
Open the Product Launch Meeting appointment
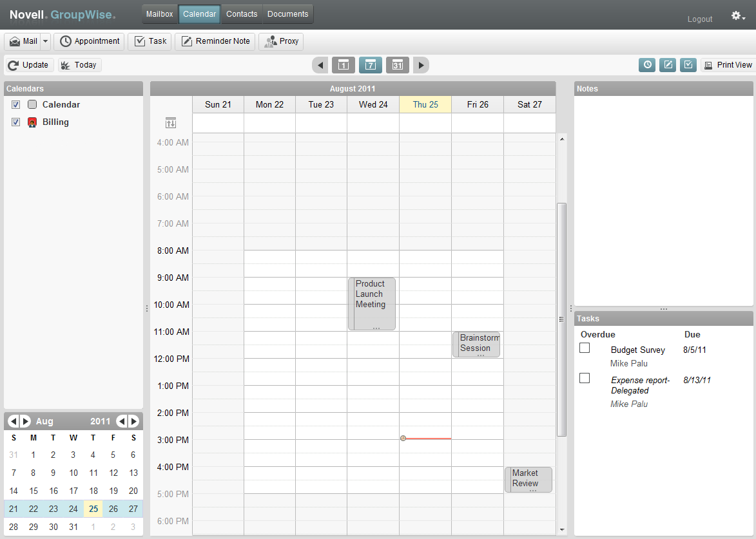click(x=371, y=301)
